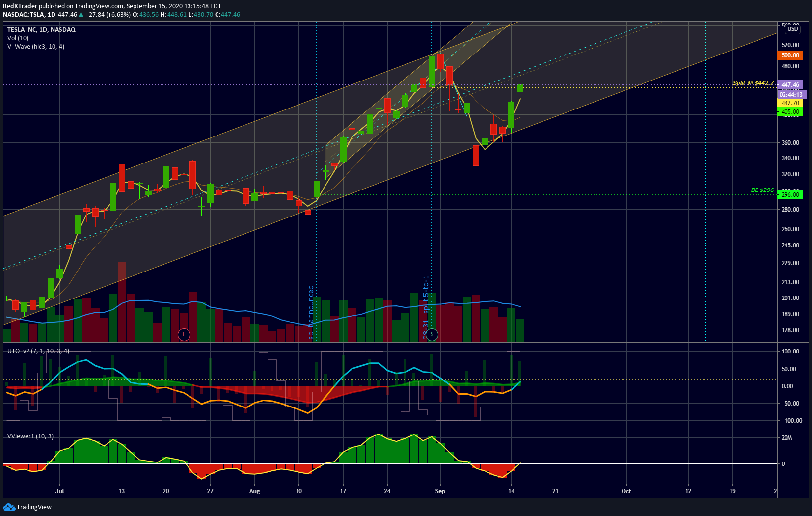Click the '100.00' label on UTO_v2 scale

tap(790, 352)
